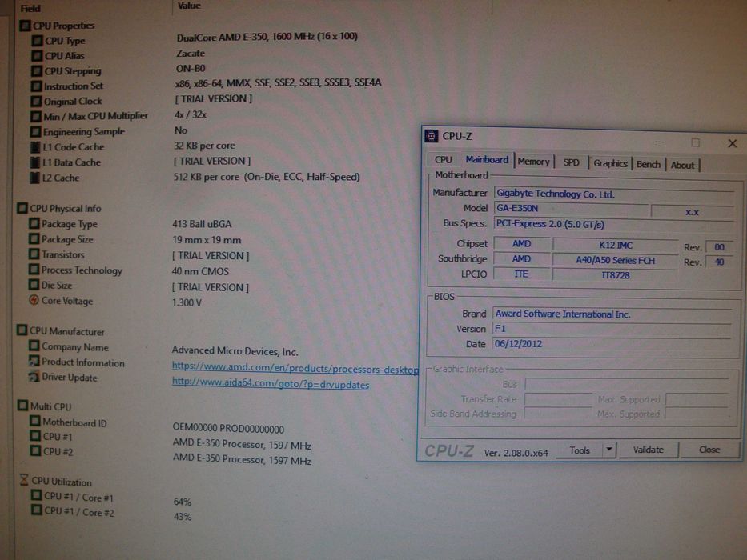This screenshot has width=747, height=560.
Task: Click the Field column header
Action: click(x=30, y=8)
